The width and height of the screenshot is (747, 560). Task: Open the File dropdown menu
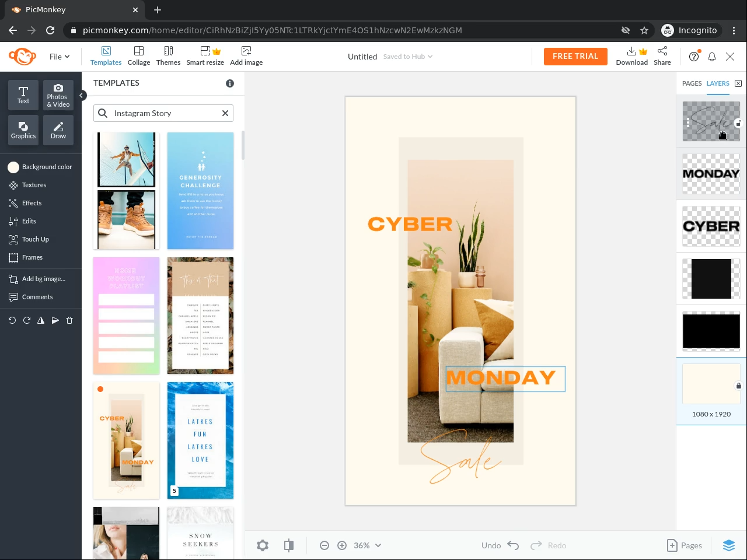tap(59, 57)
